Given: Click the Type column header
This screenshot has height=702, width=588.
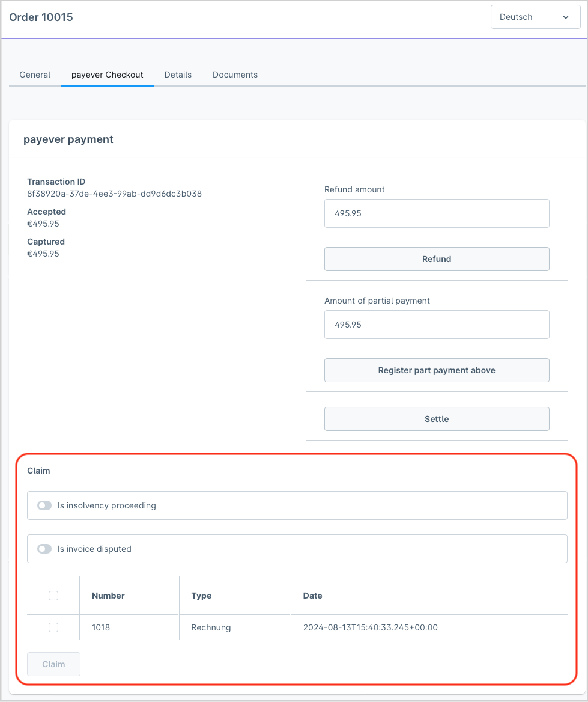Looking at the screenshot, I should pos(201,596).
